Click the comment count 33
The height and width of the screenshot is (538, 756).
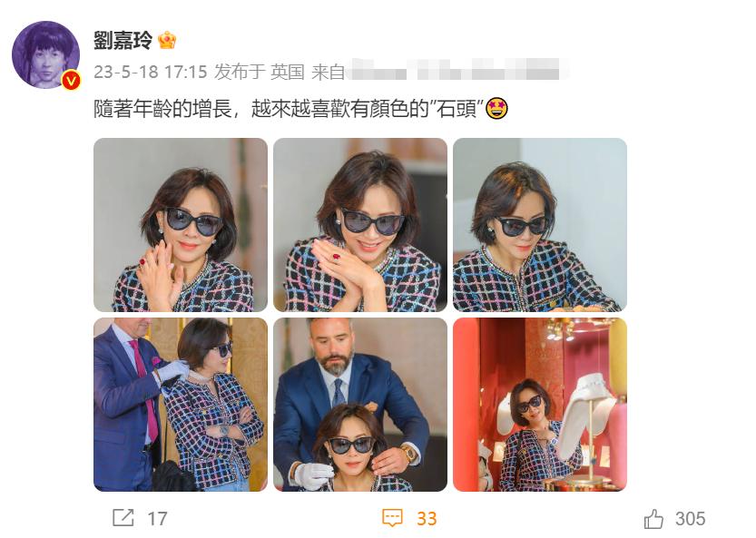[427, 519]
